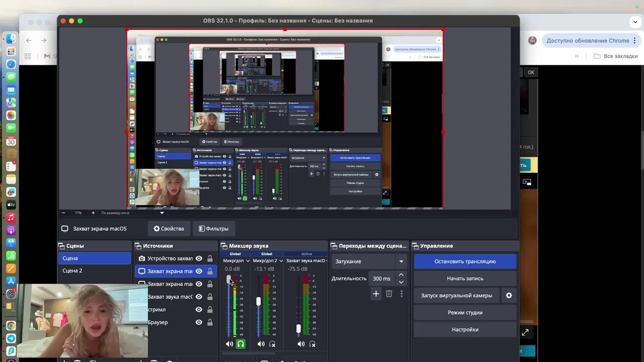Hide the стримл source
Image resolution: width=644 pixels, height=362 pixels.
point(199,310)
